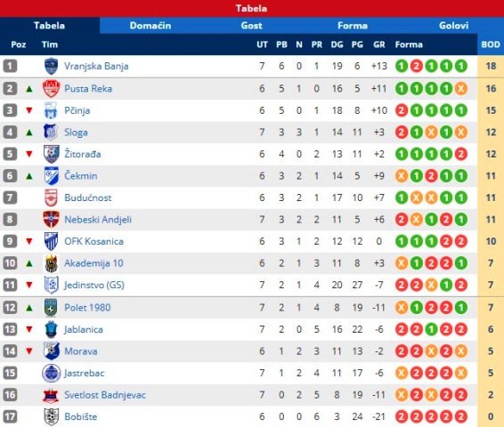
Task: Sort by the BOD points column header
Action: coord(491,44)
